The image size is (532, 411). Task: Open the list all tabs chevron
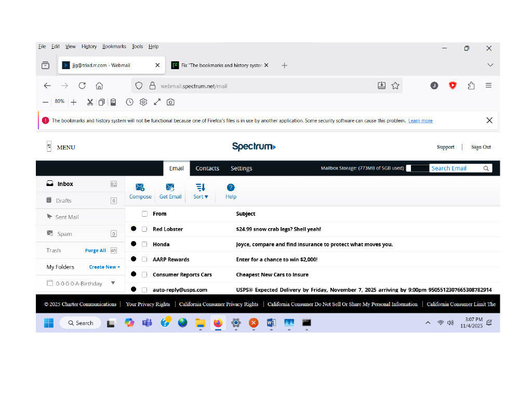[490, 65]
